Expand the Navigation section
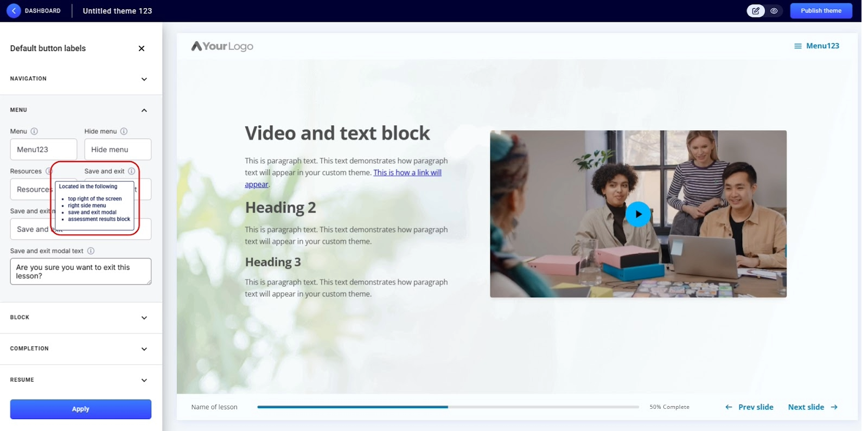Image resolution: width=868 pixels, height=431 pixels. 144,79
